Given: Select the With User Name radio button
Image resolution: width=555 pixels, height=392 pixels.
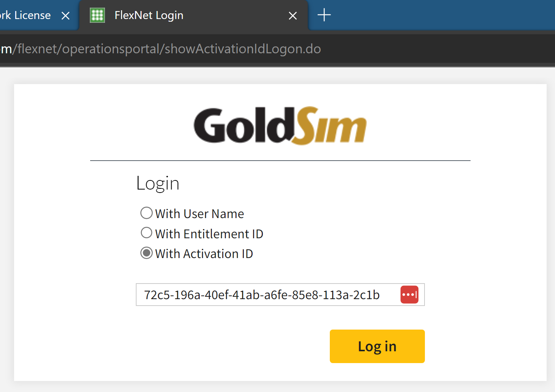Looking at the screenshot, I should pos(146,213).
